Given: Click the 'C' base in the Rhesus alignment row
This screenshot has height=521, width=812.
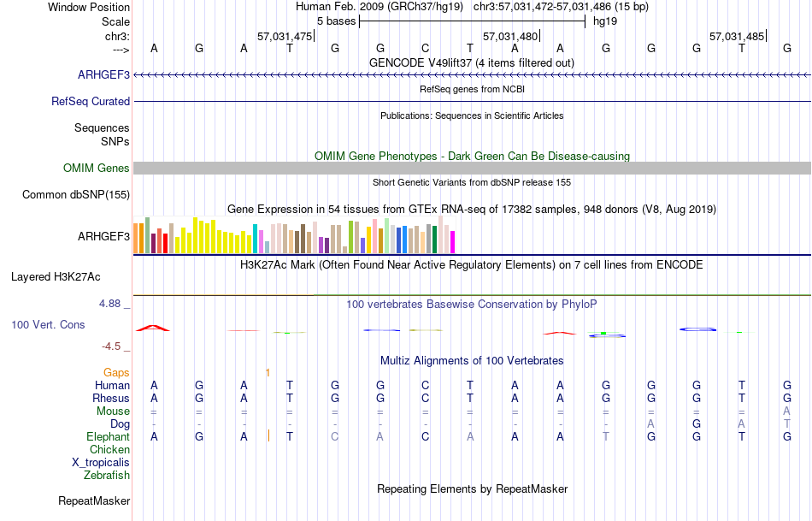Looking at the screenshot, I should tap(425, 399).
